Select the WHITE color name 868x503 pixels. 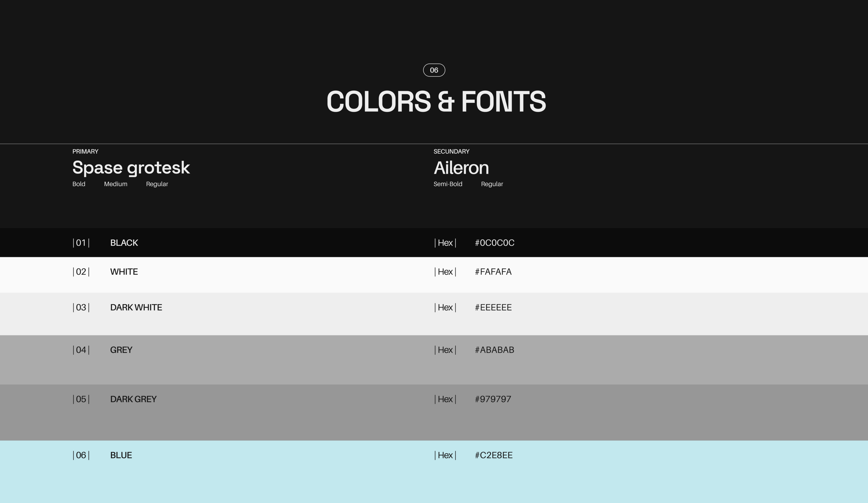click(124, 272)
